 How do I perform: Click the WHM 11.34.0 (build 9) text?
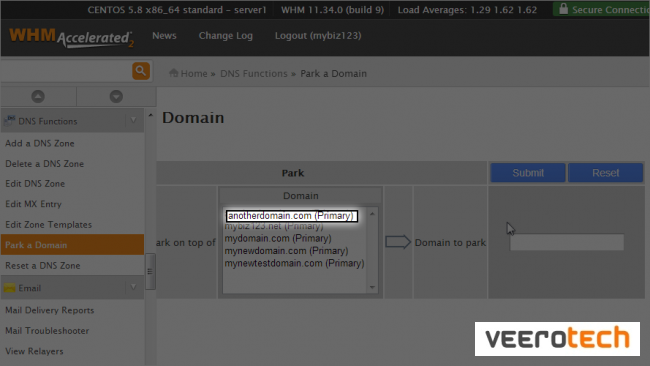(332, 10)
